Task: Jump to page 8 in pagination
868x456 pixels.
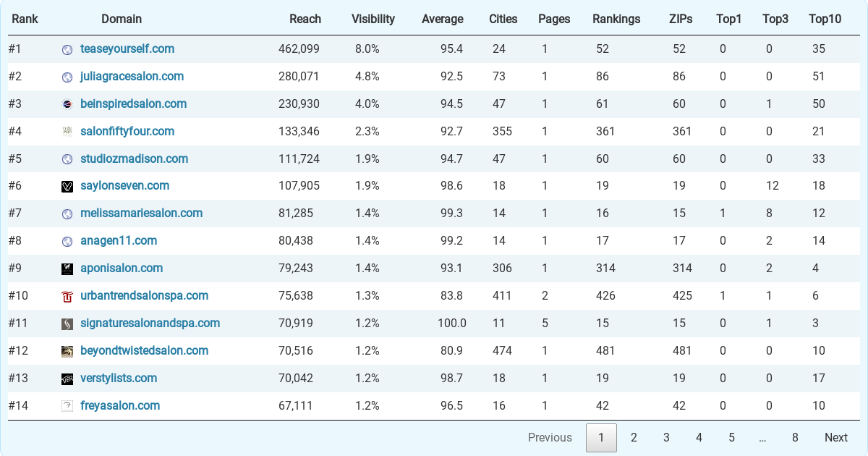Action: point(795,437)
